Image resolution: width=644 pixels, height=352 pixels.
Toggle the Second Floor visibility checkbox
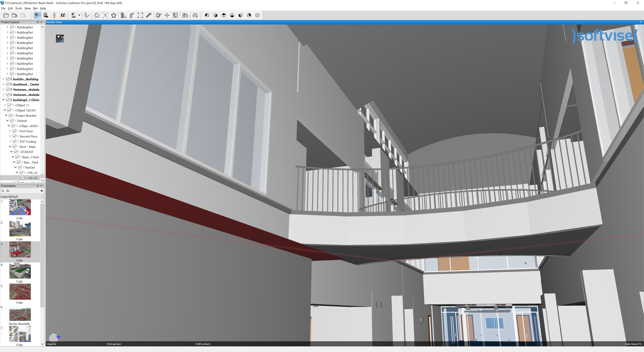pos(14,136)
